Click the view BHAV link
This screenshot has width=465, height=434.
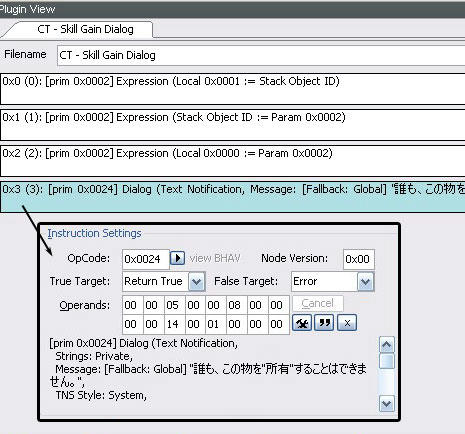pos(215,258)
